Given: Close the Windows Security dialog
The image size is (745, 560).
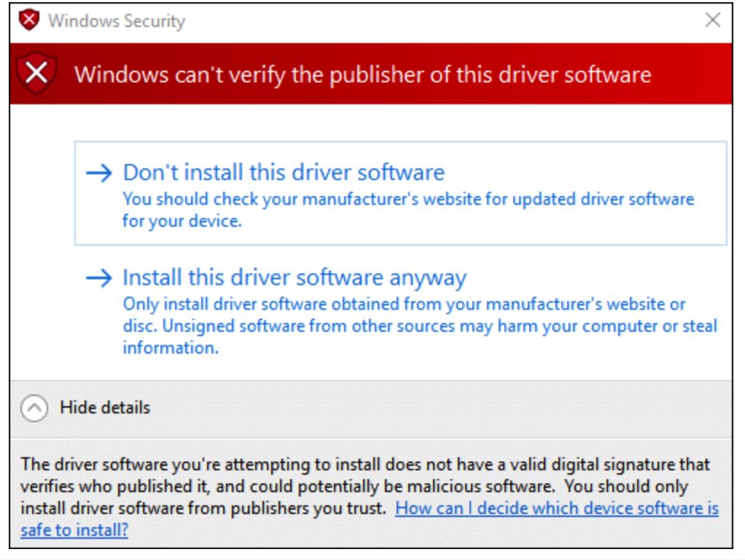Looking at the screenshot, I should pyautogui.click(x=713, y=20).
